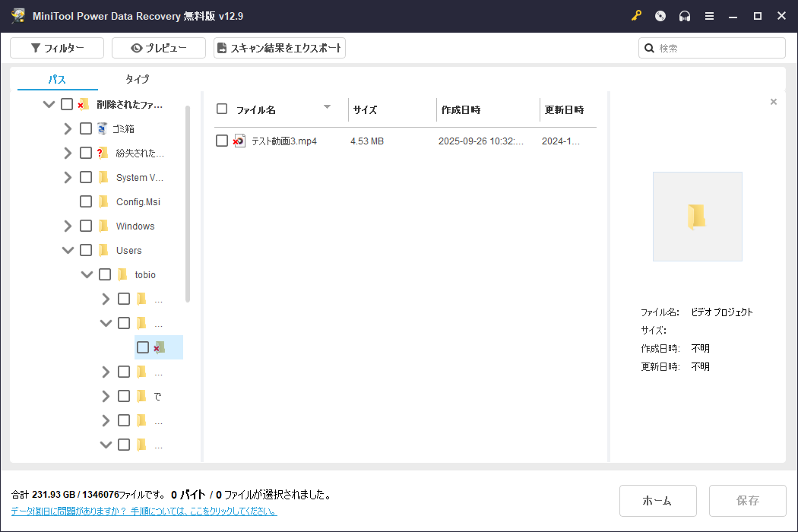798x532 pixels.
Task: Click the deleted folder icon for 削除されたファ
Action: click(x=84, y=104)
